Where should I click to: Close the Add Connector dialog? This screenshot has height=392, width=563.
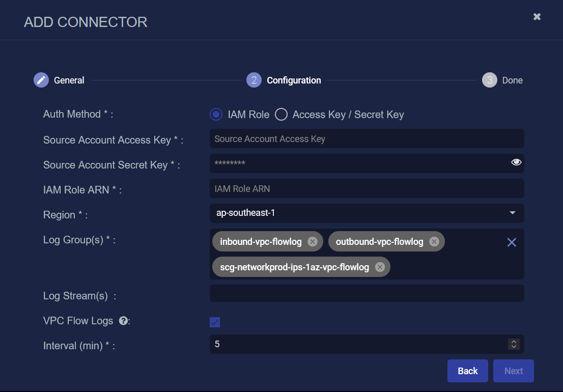(x=537, y=17)
